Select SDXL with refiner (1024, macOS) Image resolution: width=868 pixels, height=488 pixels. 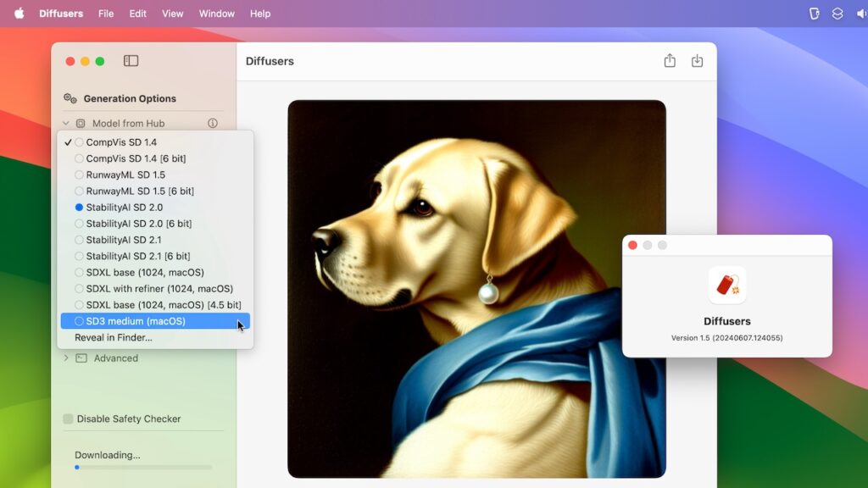point(159,289)
